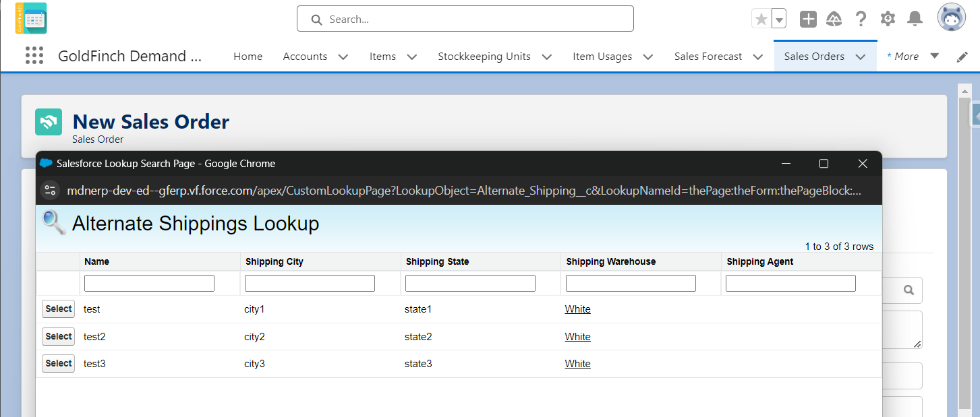Open the App Launcher dots grid
Viewport: 980px width, 417px height.
coord(34,56)
